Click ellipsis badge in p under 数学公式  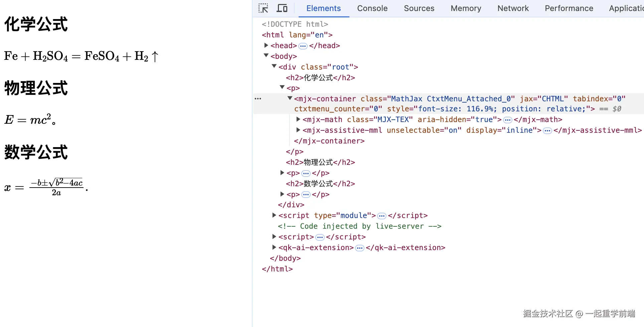point(306,195)
